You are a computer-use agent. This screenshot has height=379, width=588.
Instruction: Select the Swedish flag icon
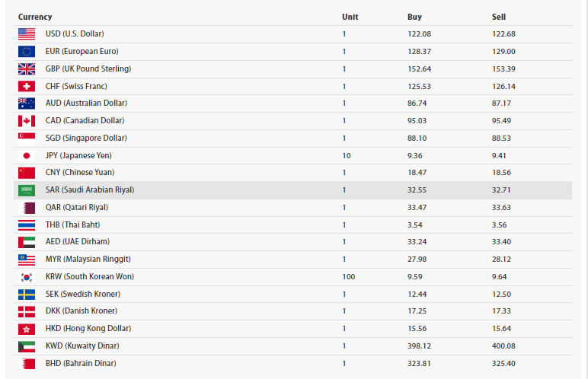[x=27, y=295]
